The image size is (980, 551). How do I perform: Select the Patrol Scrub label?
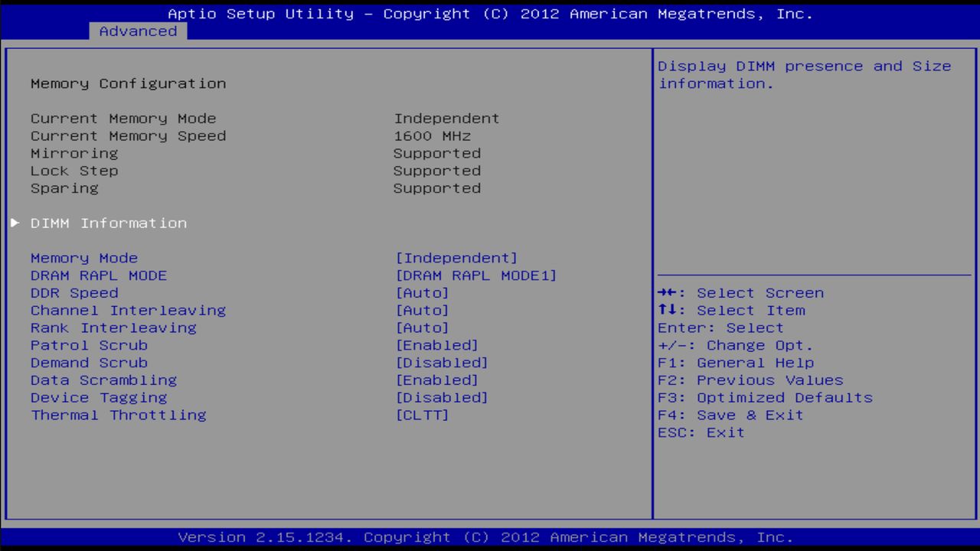(x=89, y=345)
